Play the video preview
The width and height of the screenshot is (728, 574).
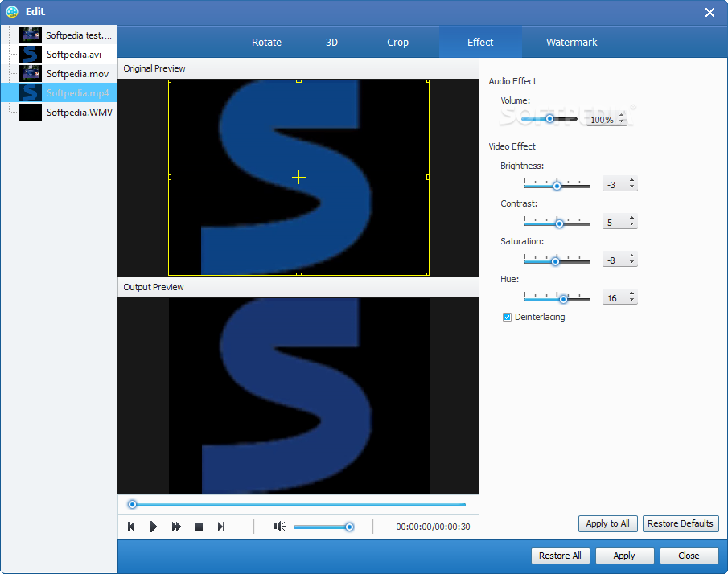tap(153, 527)
